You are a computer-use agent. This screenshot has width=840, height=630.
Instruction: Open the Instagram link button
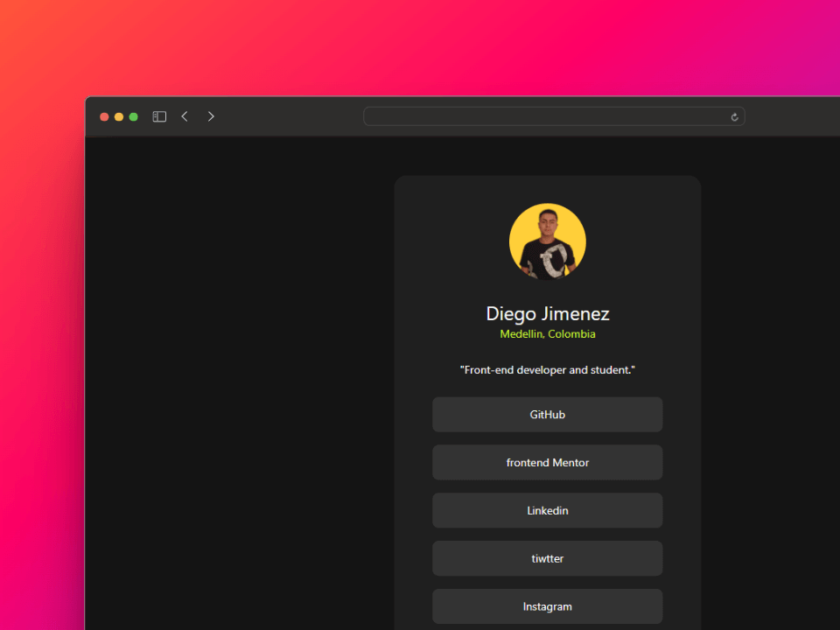548,606
